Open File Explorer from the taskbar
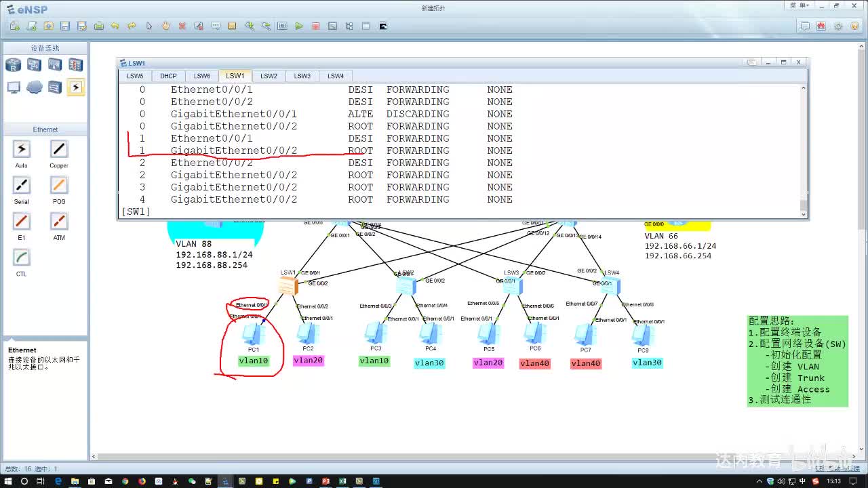This screenshot has width=868, height=488. 75,481
